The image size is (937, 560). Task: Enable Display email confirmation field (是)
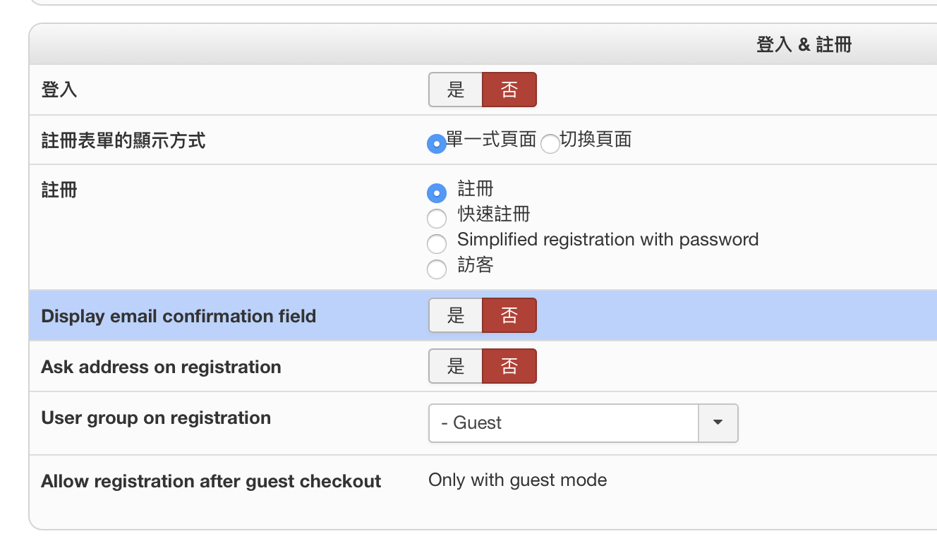click(x=456, y=315)
